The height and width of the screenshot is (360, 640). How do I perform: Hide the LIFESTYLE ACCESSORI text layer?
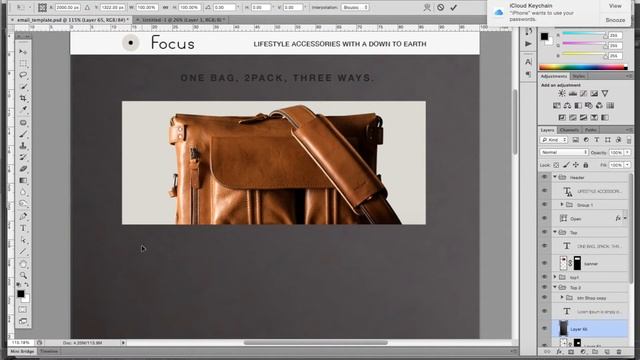tap(544, 191)
